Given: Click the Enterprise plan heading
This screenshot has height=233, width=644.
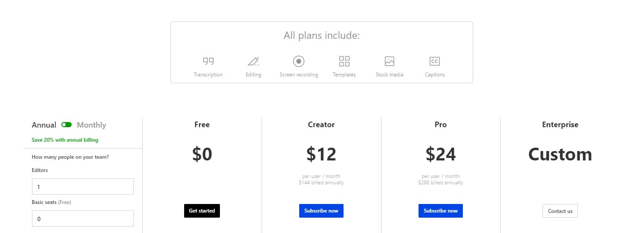Looking at the screenshot, I should pos(560,125).
